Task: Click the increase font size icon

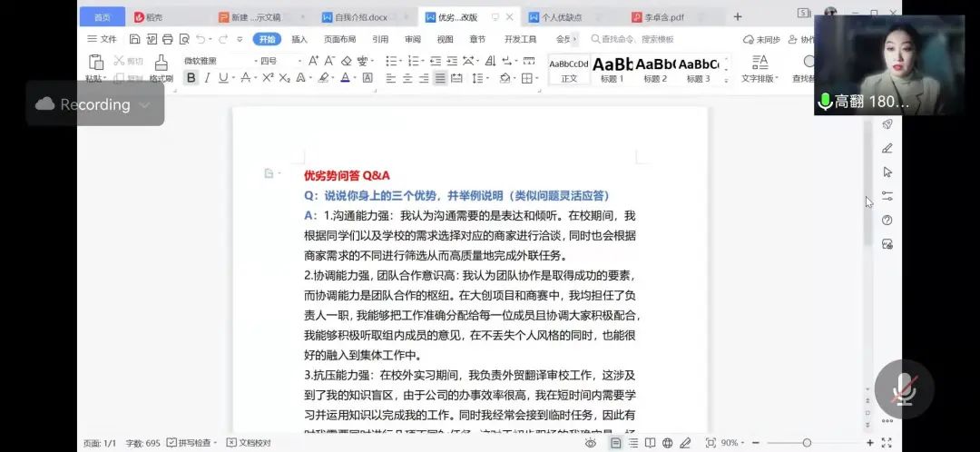Action: [314, 61]
